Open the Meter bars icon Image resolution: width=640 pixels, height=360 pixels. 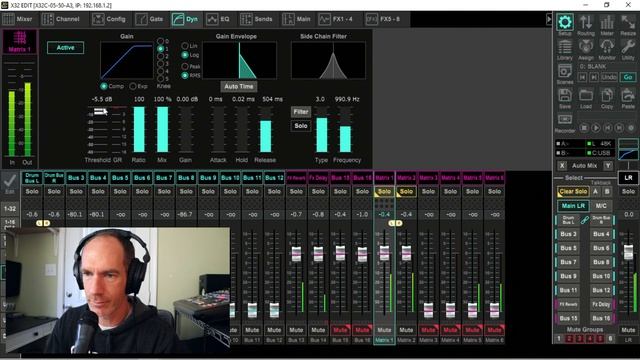click(x=607, y=22)
